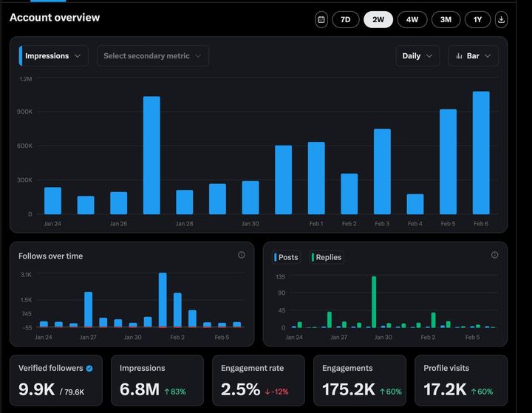Click the Impressions 6.8M stat card
Image resolution: width=532 pixels, height=413 pixels.
(157, 380)
